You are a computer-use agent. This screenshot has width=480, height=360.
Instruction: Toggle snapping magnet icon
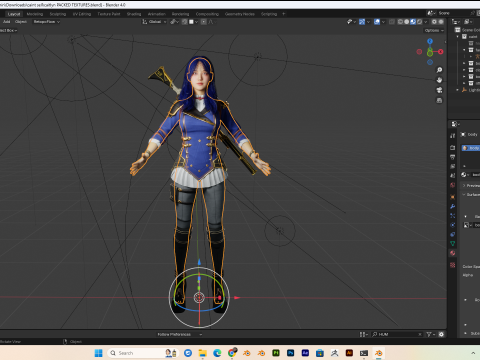pos(184,22)
